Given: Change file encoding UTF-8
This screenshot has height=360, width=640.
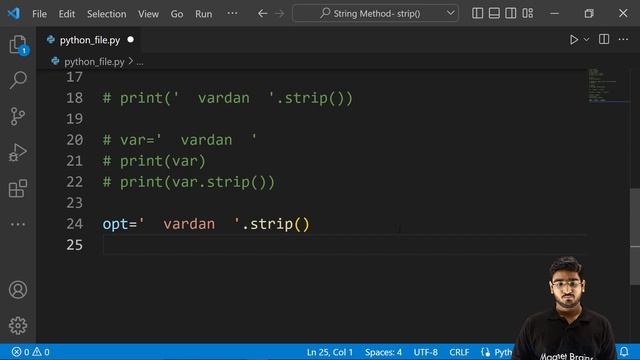Looking at the screenshot, I should click(425, 352).
